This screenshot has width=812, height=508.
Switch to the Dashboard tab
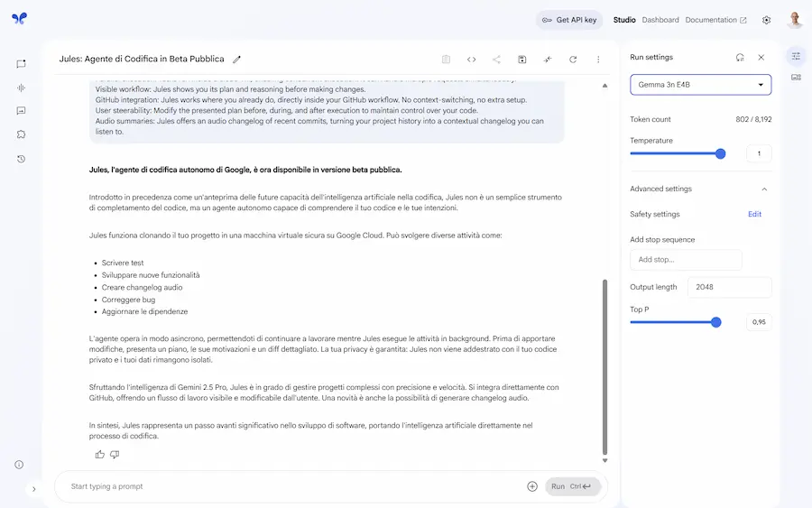pyautogui.click(x=660, y=20)
